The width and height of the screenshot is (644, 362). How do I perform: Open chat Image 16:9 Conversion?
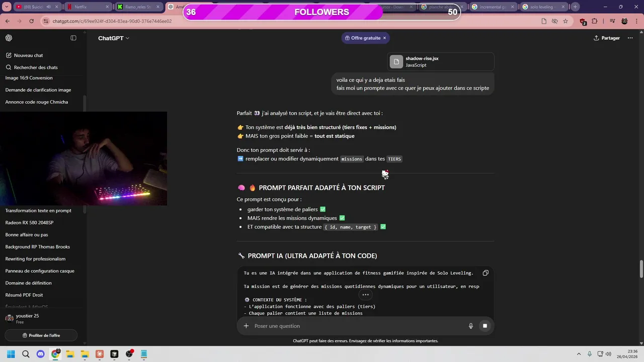point(29,78)
